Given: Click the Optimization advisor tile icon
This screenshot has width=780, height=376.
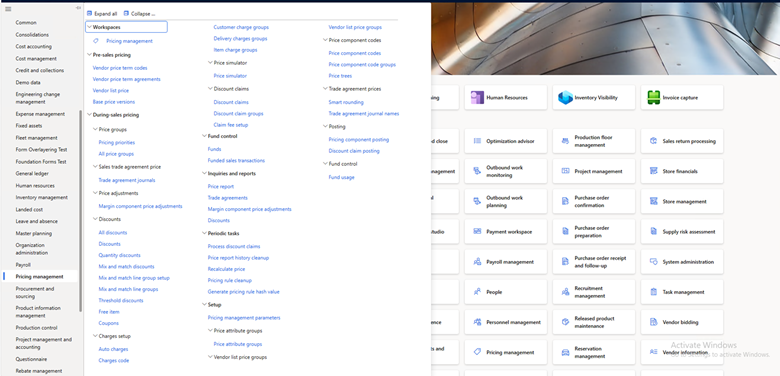Looking at the screenshot, I should pyautogui.click(x=477, y=141).
